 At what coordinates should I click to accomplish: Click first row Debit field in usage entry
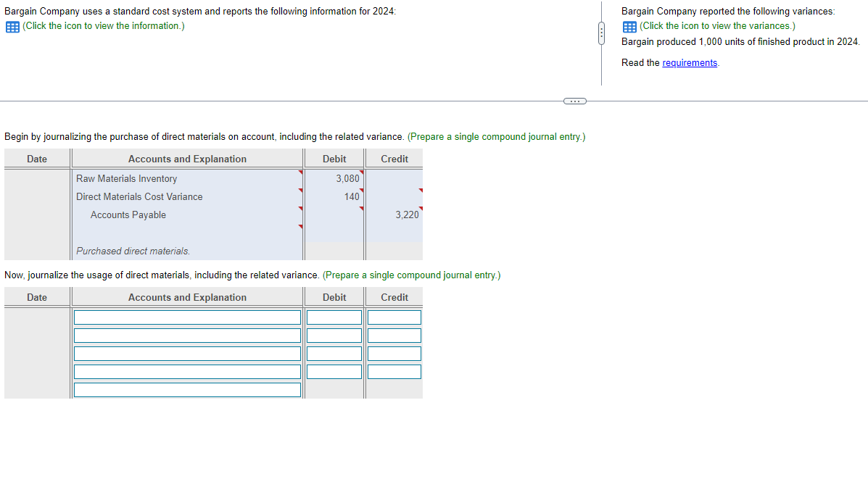click(334, 317)
